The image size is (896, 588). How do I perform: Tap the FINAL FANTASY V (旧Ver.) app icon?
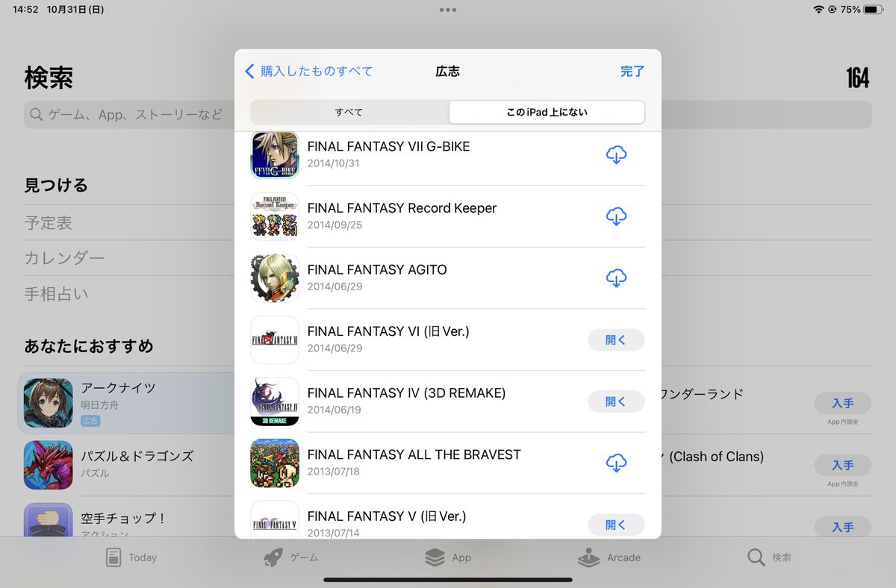tap(275, 519)
